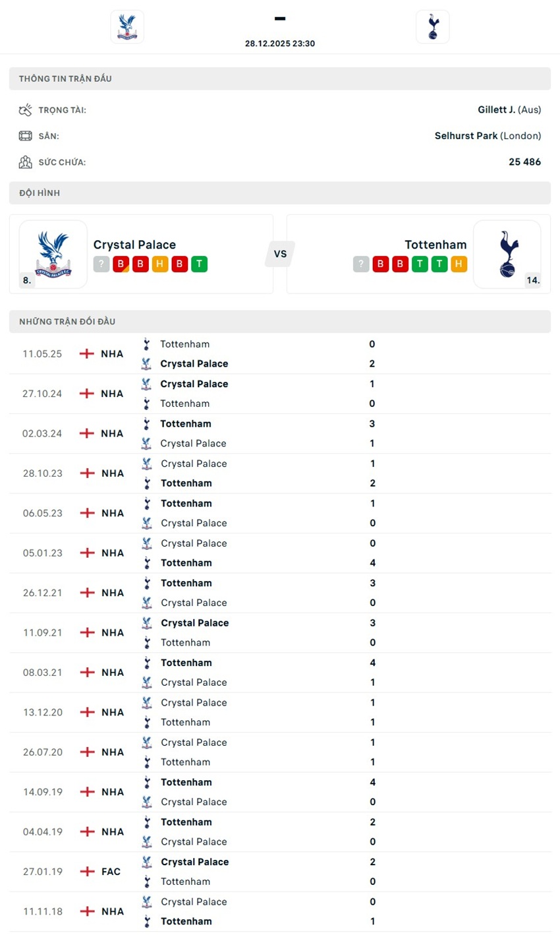The image size is (560, 939).
Task: Click the Tottenham crest at the top
Action: pos(432,26)
